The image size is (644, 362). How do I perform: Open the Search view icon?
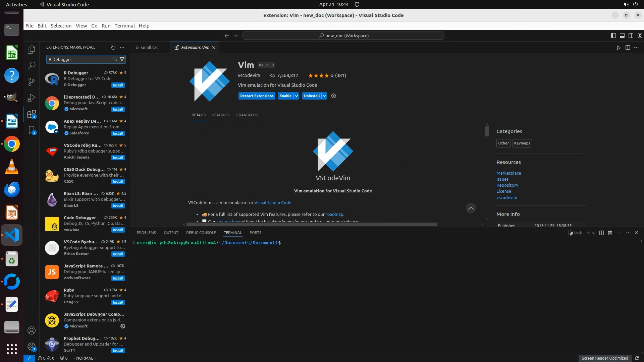click(32, 65)
